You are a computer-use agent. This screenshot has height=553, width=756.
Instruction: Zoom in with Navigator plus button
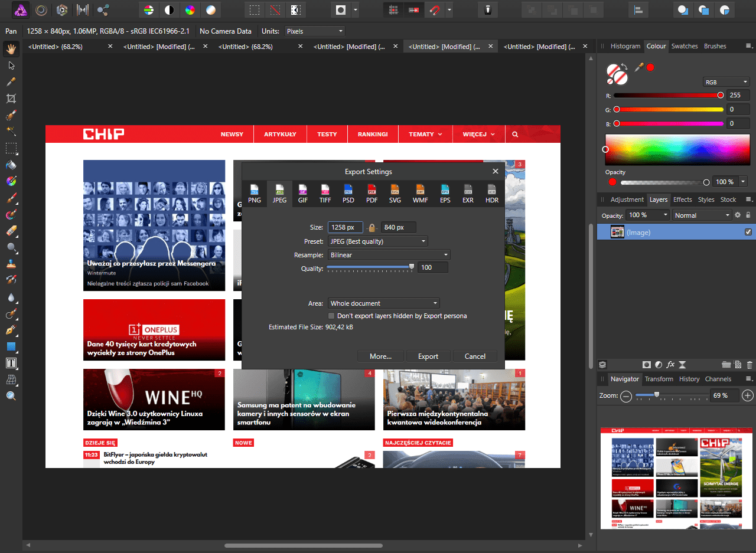click(x=748, y=396)
